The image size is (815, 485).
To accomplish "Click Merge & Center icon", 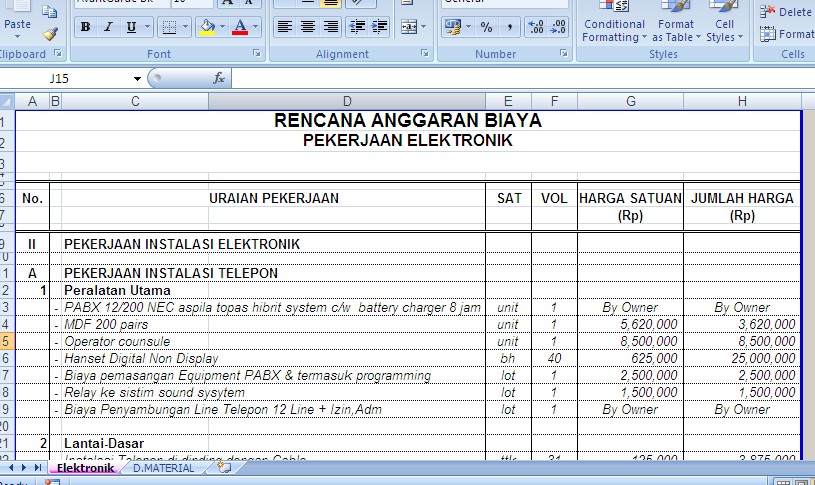I will (x=409, y=27).
